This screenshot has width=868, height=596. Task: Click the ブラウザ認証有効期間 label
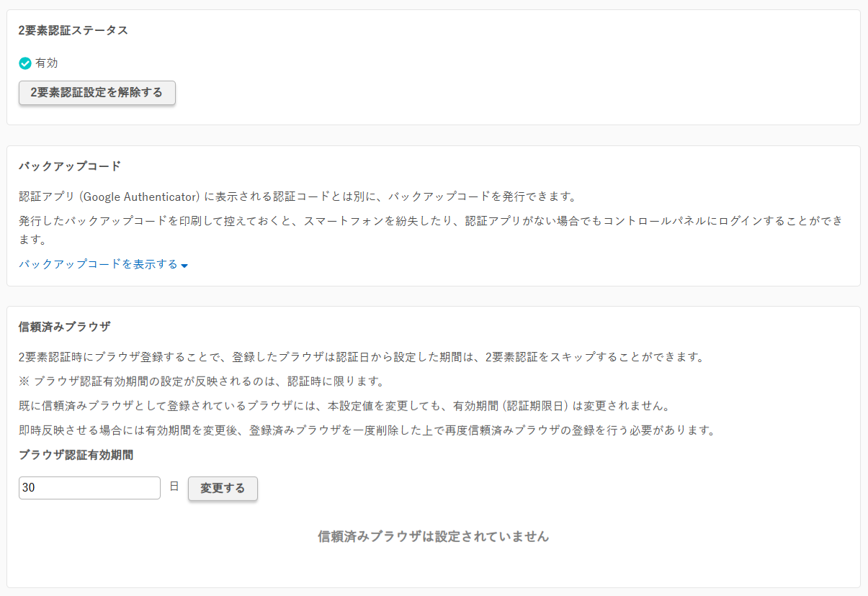[76, 455]
